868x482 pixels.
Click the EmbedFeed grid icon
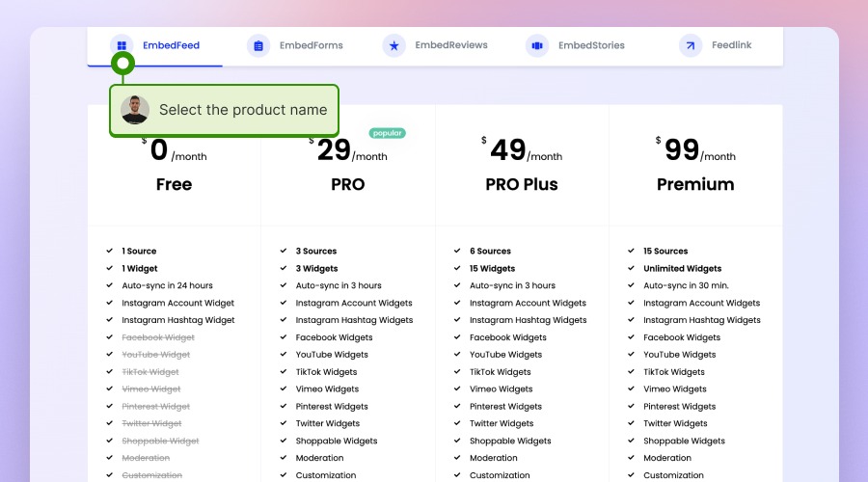pos(122,45)
